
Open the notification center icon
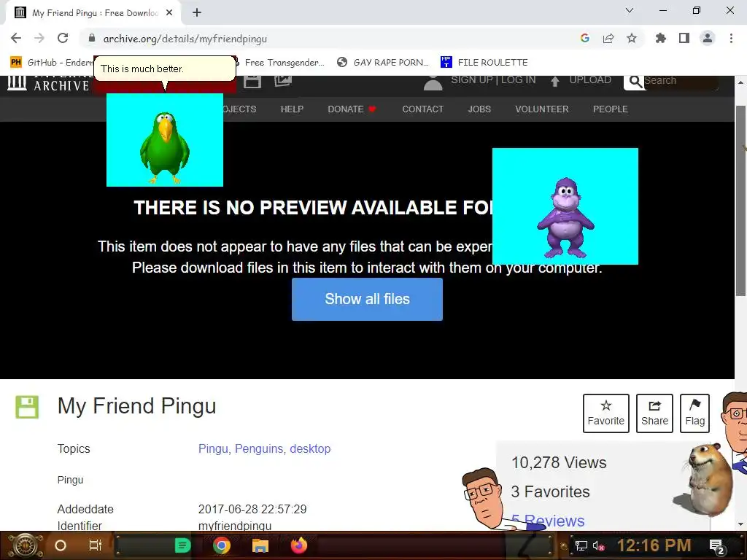pyautogui.click(x=716, y=547)
